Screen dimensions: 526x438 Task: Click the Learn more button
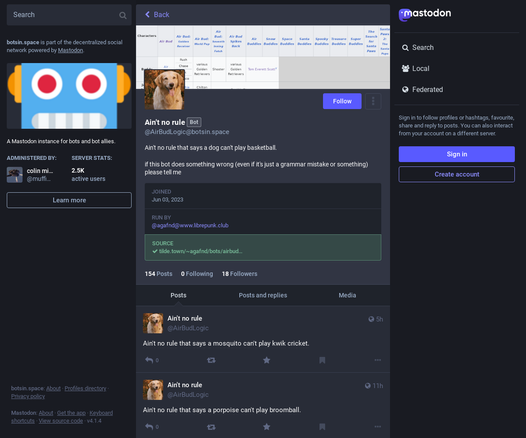(69, 200)
